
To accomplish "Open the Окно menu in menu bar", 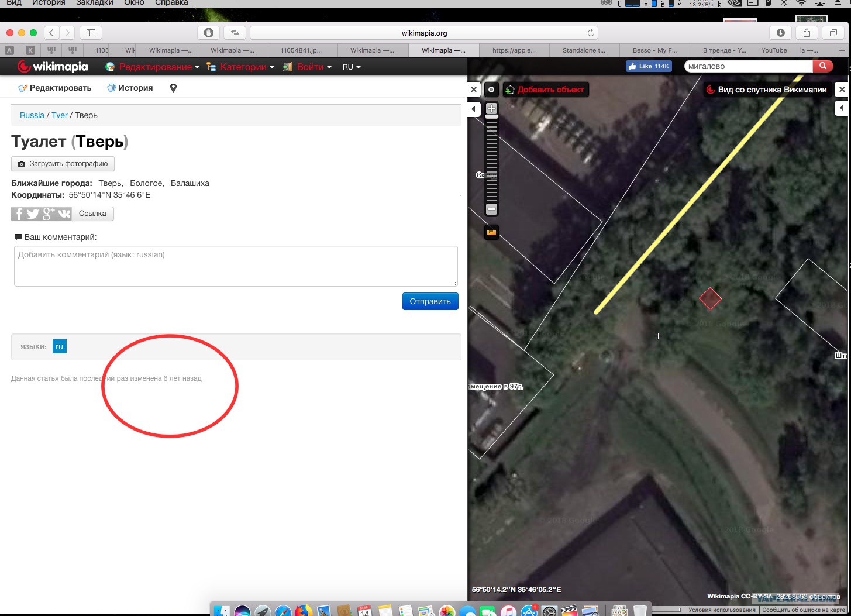I will coord(134,3).
